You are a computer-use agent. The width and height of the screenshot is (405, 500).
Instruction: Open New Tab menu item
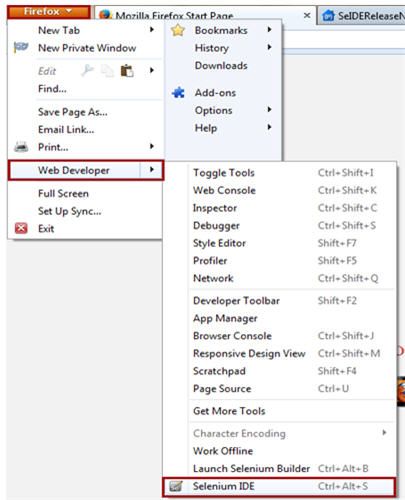85,30
